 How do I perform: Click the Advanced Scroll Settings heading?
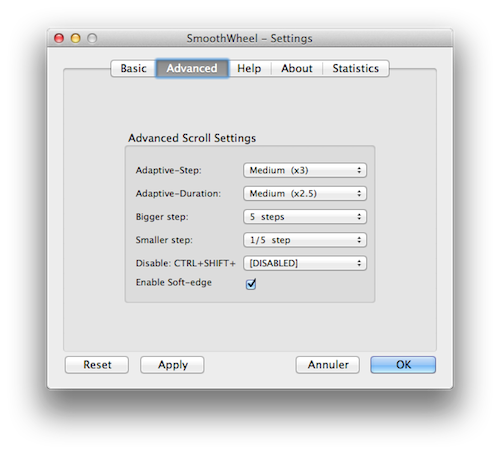click(x=192, y=138)
